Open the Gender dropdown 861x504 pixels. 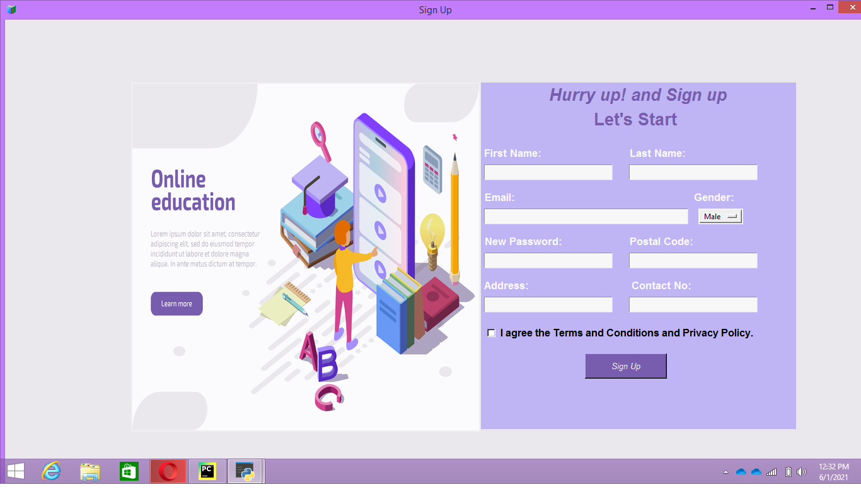[720, 216]
